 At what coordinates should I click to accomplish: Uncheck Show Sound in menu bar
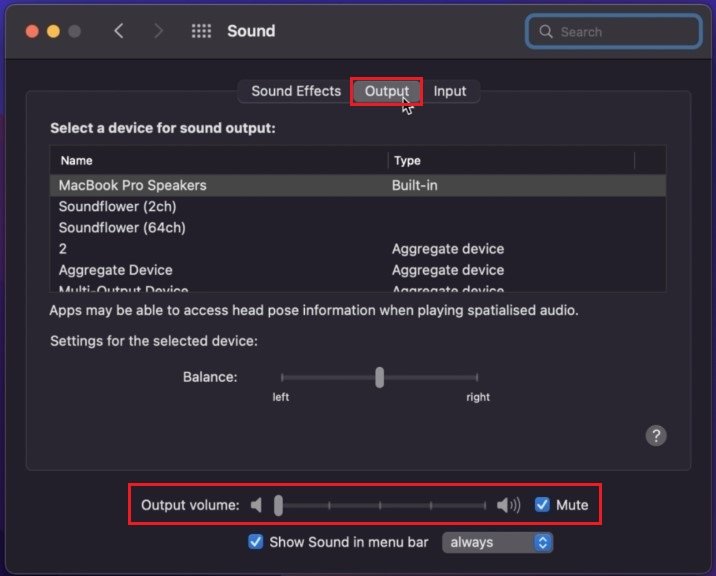pyautogui.click(x=256, y=542)
